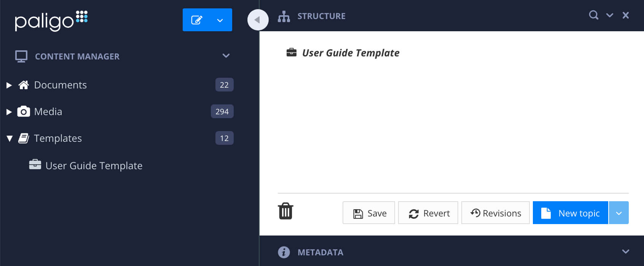Click the briefcase icon beside User Guide Template in sidebar

[x=35, y=165]
